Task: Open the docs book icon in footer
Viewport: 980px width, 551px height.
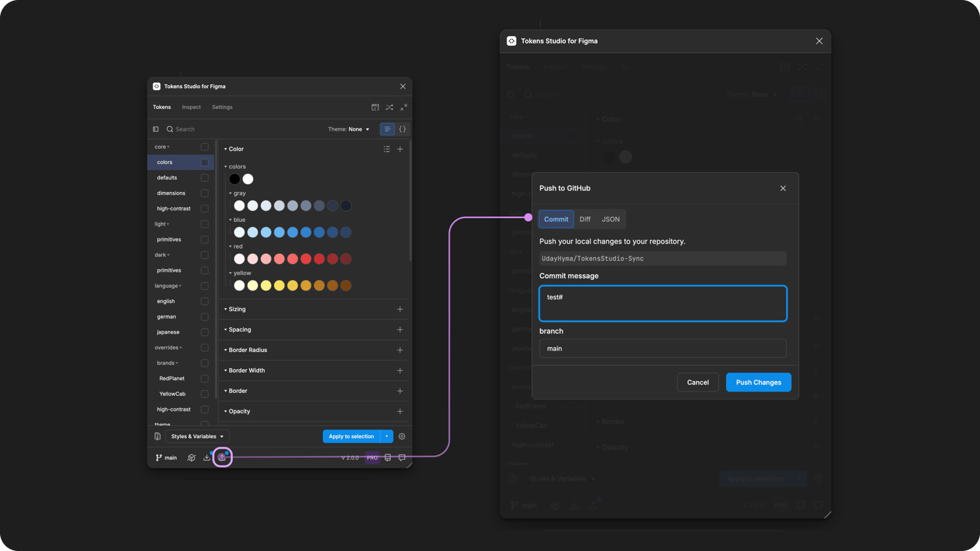Action: click(388, 458)
